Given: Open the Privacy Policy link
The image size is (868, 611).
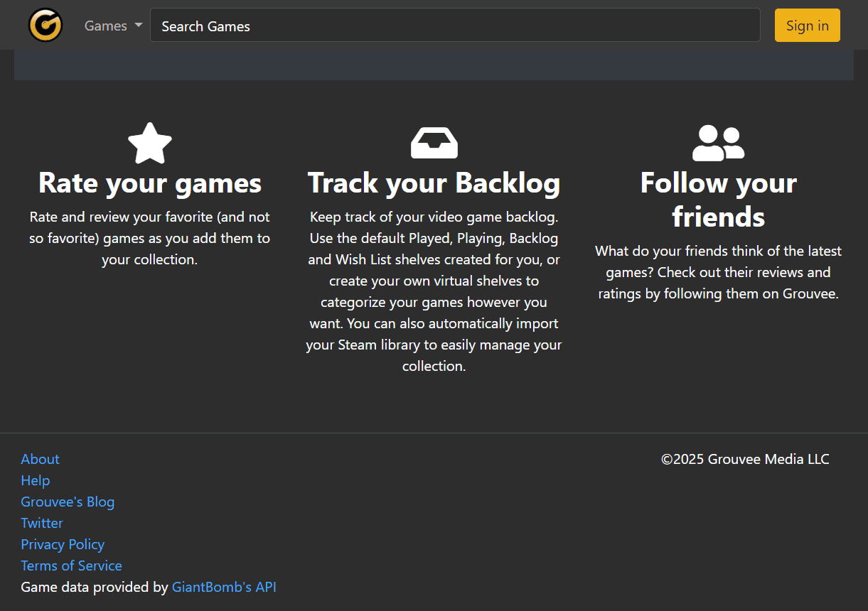Looking at the screenshot, I should pyautogui.click(x=63, y=544).
